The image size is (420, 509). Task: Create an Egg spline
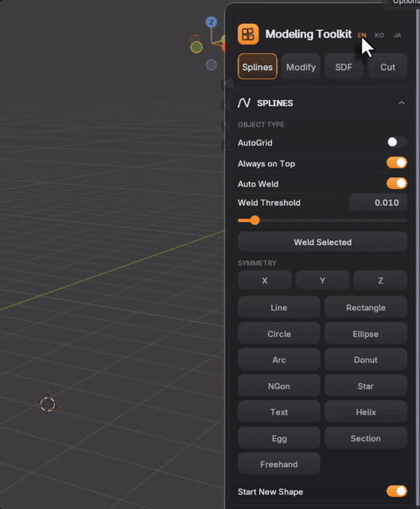coord(279,438)
